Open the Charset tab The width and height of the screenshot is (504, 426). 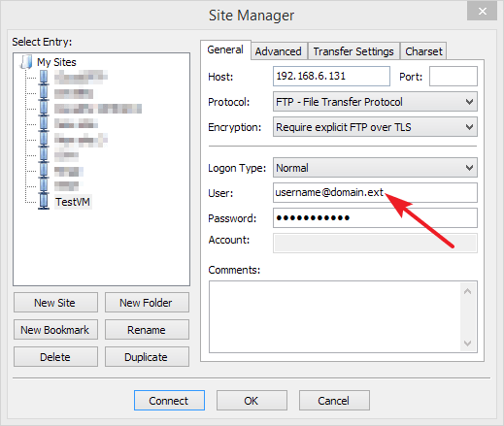coord(423,51)
